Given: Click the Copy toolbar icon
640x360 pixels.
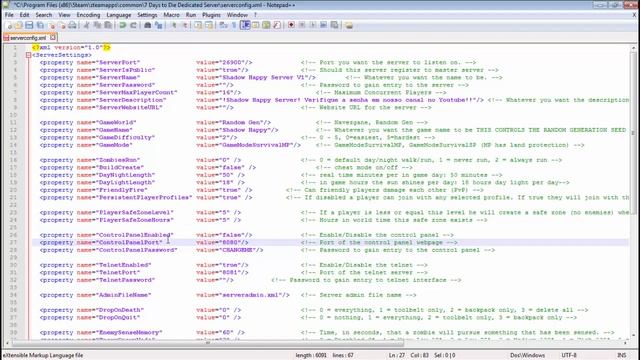Looking at the screenshot, I should coord(97,25).
